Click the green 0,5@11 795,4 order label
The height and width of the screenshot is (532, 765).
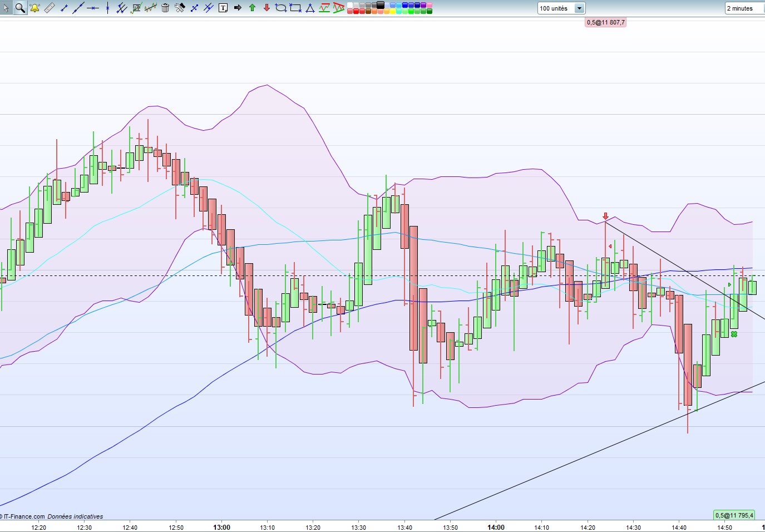click(x=734, y=515)
